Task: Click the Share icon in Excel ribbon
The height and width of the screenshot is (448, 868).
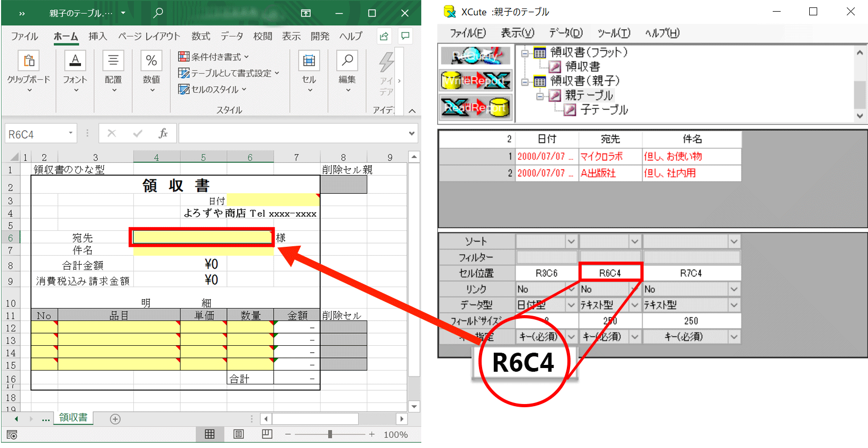Action: pos(384,36)
